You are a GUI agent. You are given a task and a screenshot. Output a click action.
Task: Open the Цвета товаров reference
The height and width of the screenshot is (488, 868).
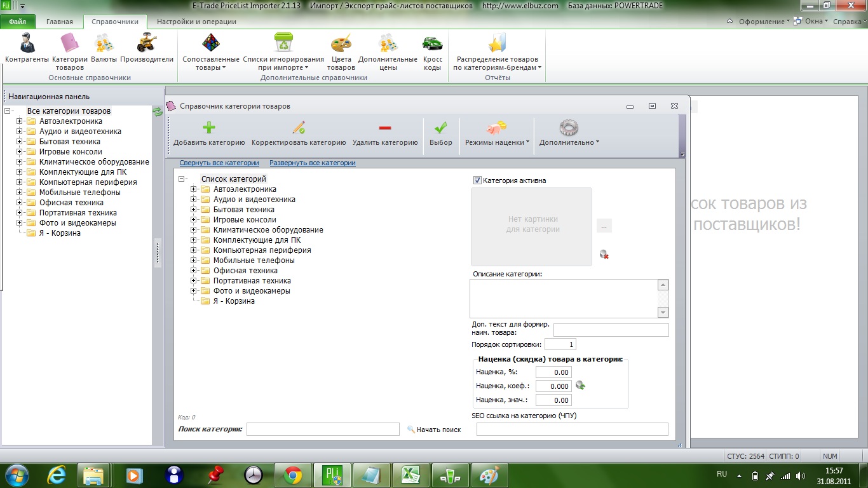pyautogui.click(x=341, y=51)
